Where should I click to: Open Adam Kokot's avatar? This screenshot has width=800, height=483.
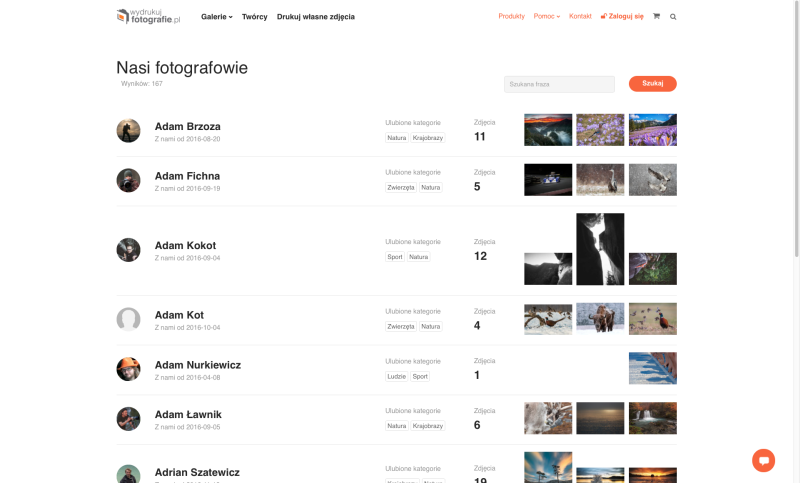(x=129, y=250)
